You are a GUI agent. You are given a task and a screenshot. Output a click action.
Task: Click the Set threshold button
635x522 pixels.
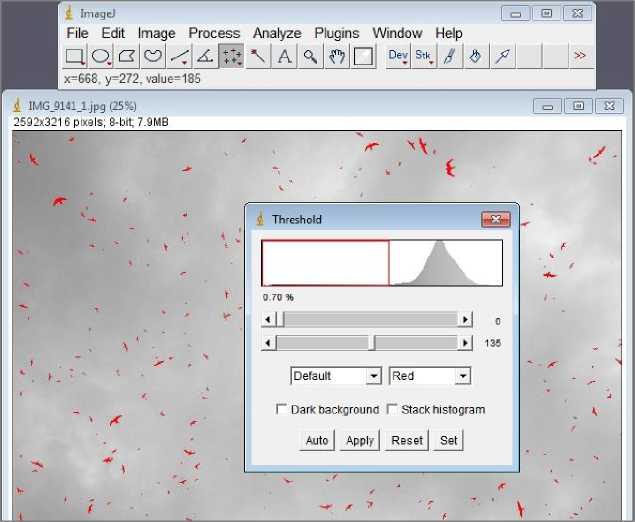(448, 440)
